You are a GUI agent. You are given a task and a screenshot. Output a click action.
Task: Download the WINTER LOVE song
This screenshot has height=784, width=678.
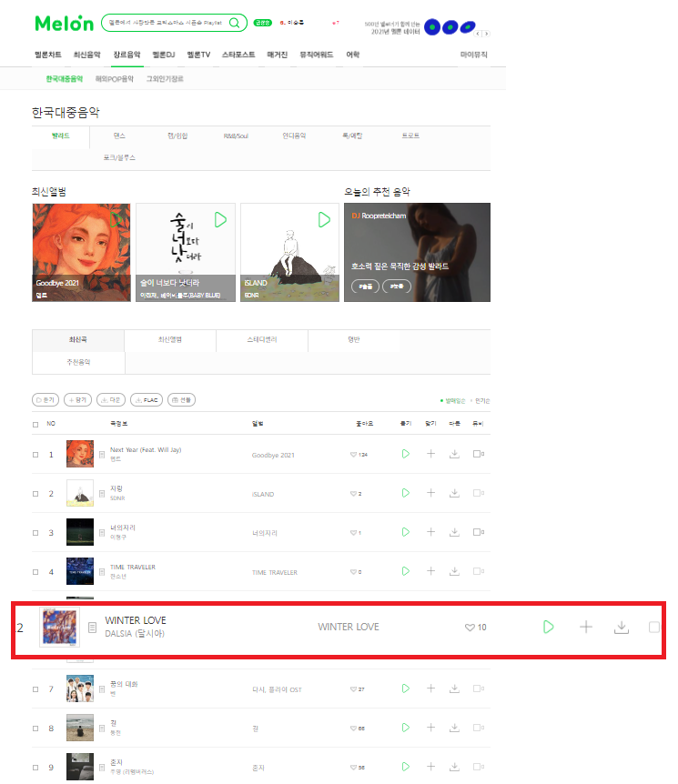coord(621,627)
